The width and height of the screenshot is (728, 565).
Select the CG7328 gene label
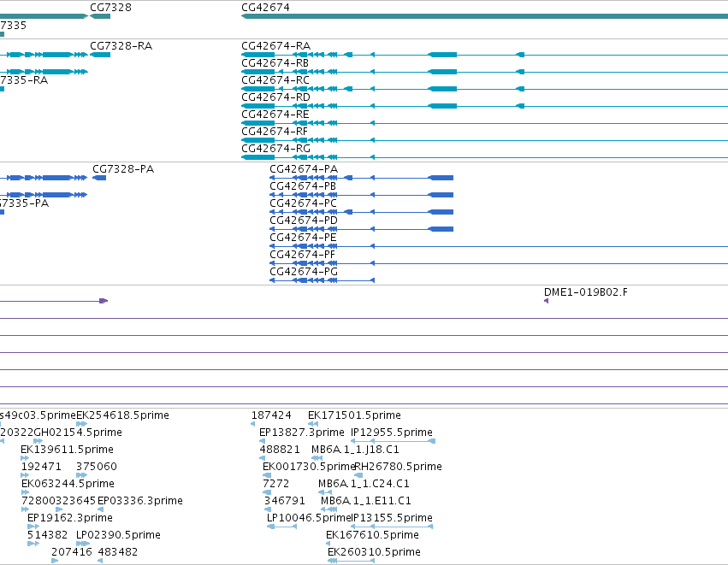[110, 8]
